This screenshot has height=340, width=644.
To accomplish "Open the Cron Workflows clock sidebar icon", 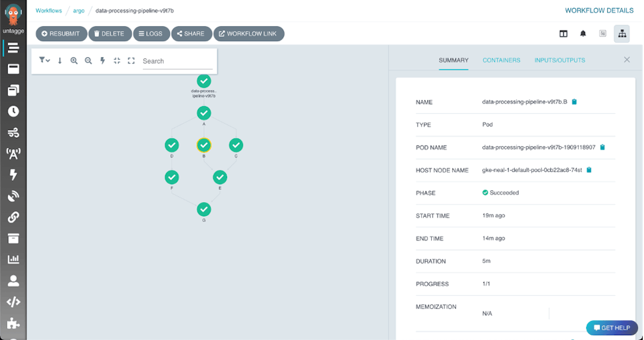I will click(13, 111).
